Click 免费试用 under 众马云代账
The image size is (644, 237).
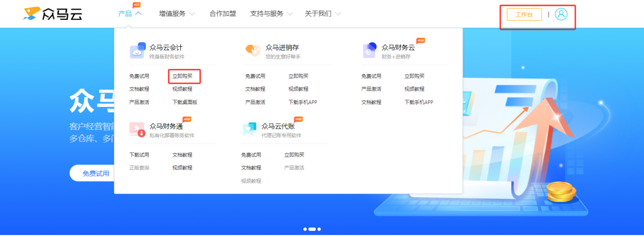[251, 155]
